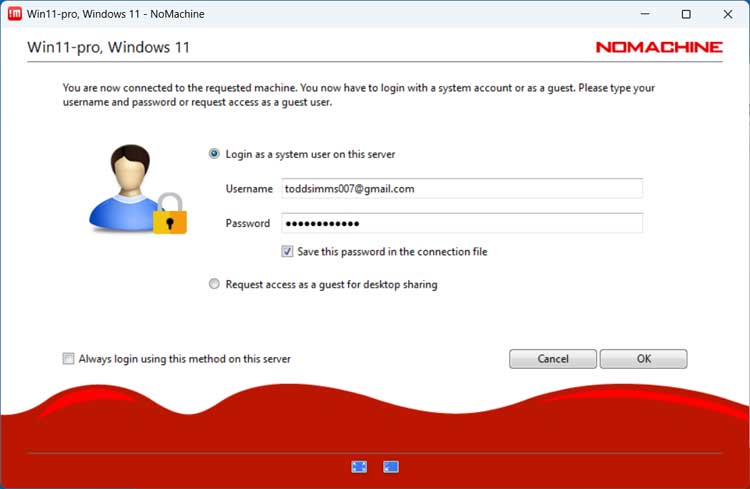The height and width of the screenshot is (489, 750).
Task: Click the blue window-mode icon beside the fullscreen icon
Action: pos(391,467)
